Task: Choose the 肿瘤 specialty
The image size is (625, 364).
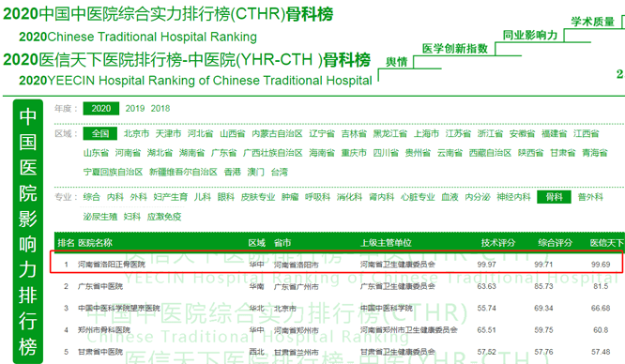Action: click(x=290, y=197)
